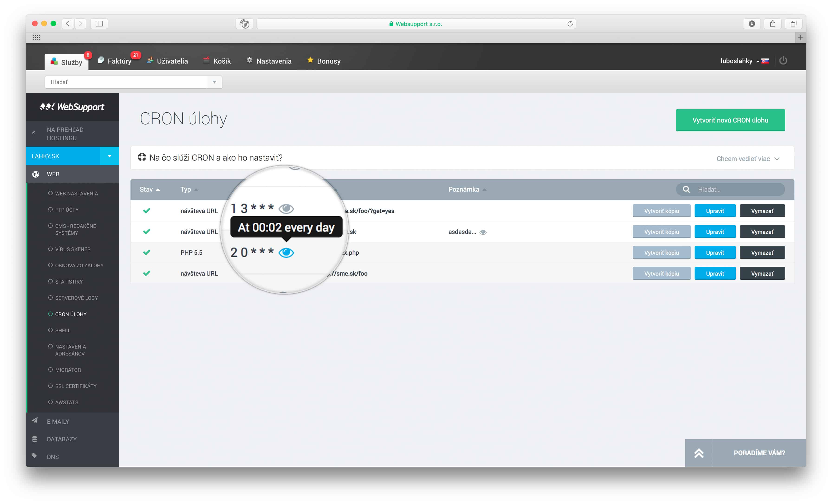Image resolution: width=832 pixels, height=504 pixels.
Task: Expand Chcem vedieť viac section
Action: (748, 159)
